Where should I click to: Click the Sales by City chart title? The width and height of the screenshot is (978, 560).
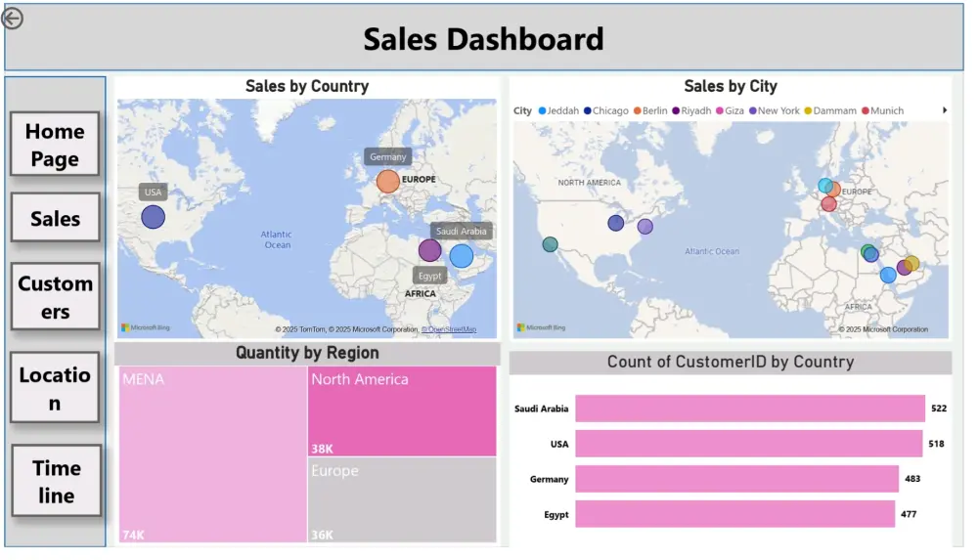[x=731, y=86]
